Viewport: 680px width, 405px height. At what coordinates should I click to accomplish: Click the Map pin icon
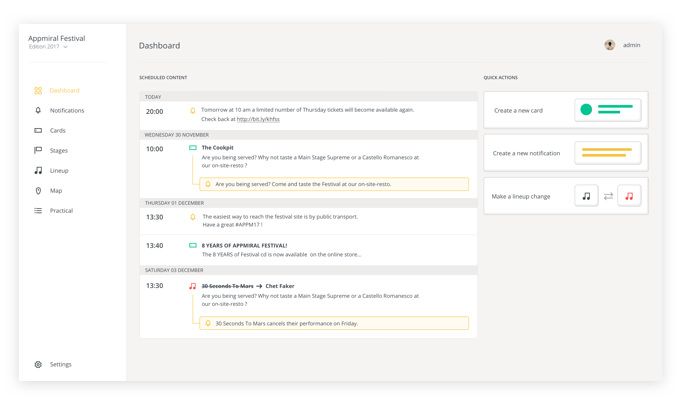click(x=38, y=191)
